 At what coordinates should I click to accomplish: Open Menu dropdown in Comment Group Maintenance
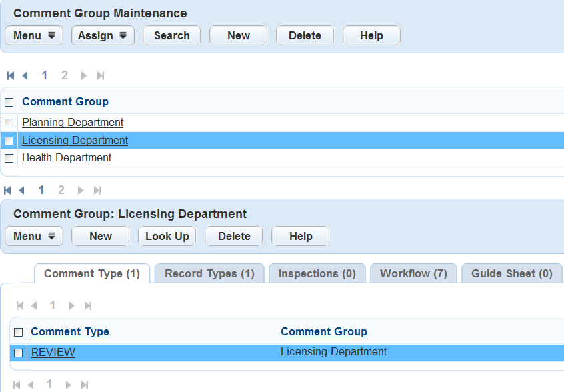[x=34, y=36]
